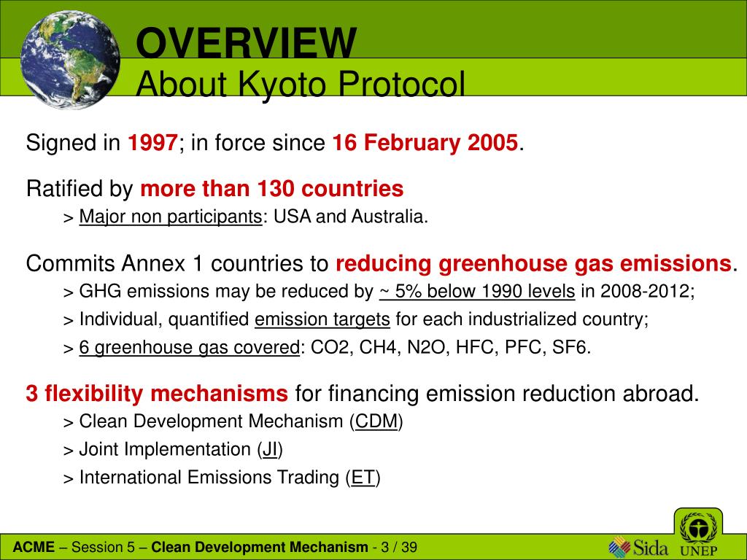Select the red '1997' text
This screenshot has height=560, width=747.
pyautogui.click(x=152, y=142)
